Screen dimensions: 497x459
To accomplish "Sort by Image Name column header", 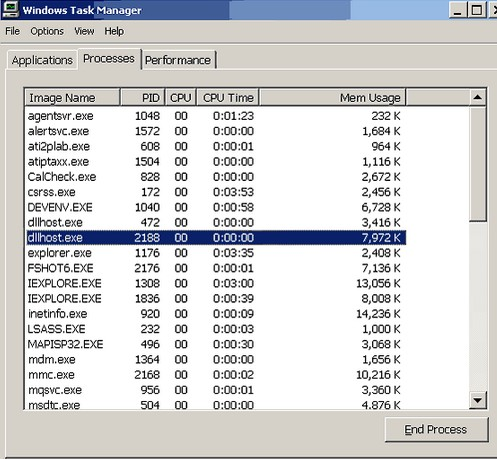I will (72, 98).
